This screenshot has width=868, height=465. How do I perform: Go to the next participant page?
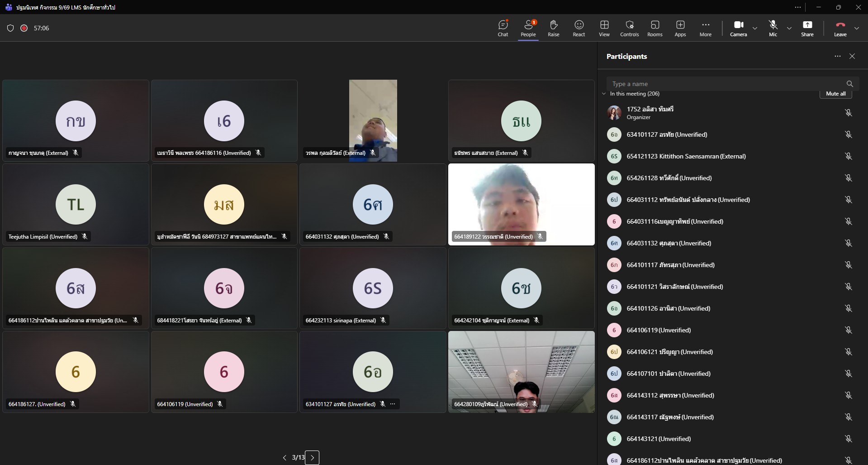[312, 458]
